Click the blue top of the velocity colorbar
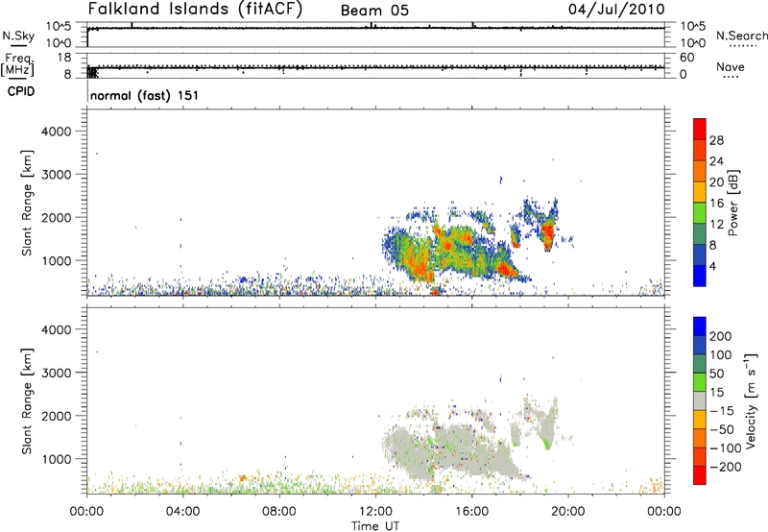 point(700,326)
